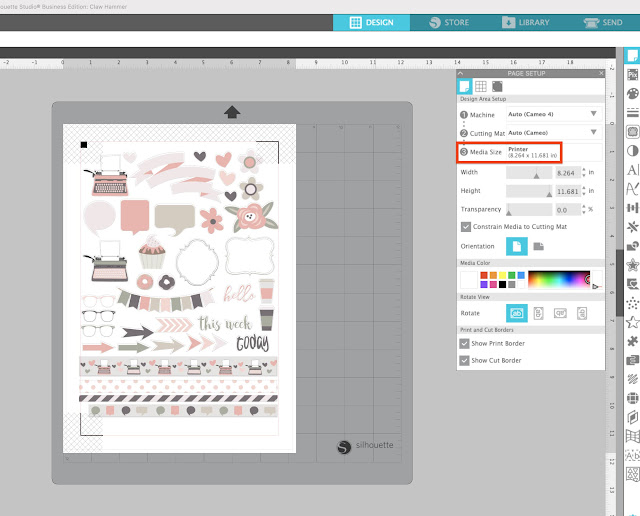Click the Height stepper arrows
Image resolution: width=640 pixels, height=516 pixels.
coord(584,191)
